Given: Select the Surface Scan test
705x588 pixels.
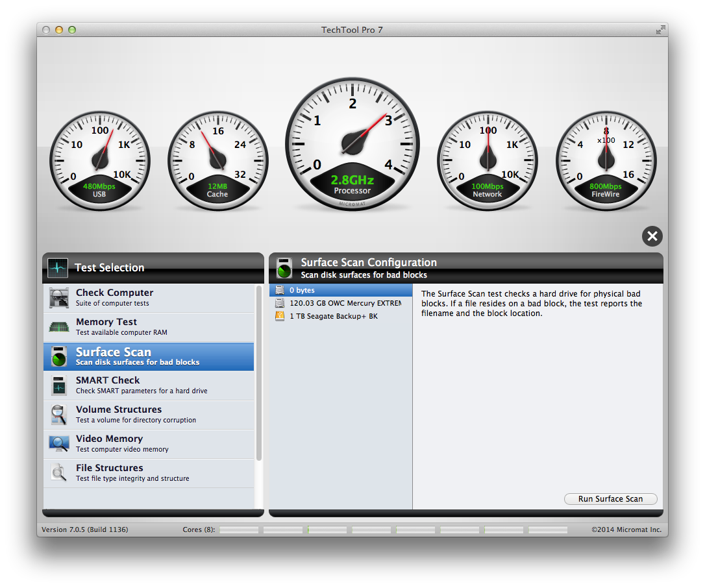Looking at the screenshot, I should (x=149, y=356).
